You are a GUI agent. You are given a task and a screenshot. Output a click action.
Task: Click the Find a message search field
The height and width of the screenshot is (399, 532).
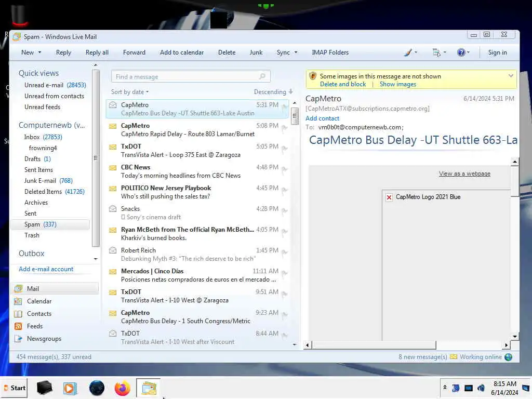click(191, 77)
